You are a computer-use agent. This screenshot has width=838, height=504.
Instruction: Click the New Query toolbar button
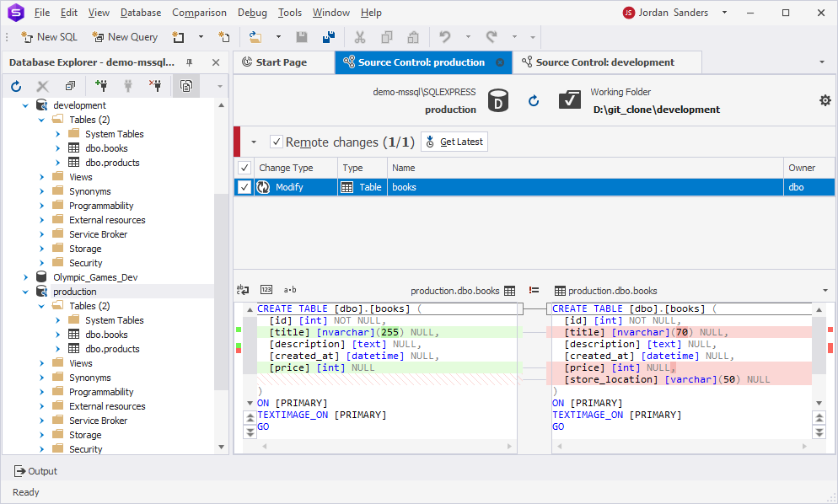click(125, 37)
